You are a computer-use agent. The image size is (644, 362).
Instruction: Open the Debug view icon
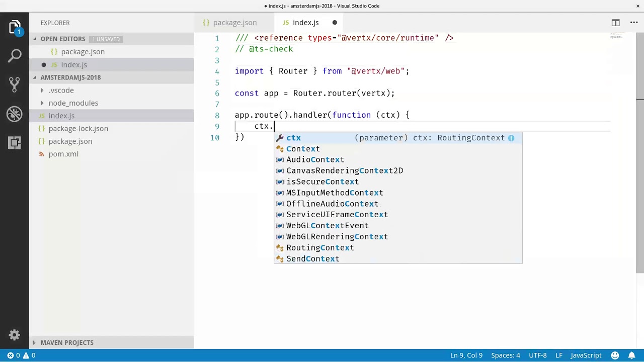click(x=15, y=114)
